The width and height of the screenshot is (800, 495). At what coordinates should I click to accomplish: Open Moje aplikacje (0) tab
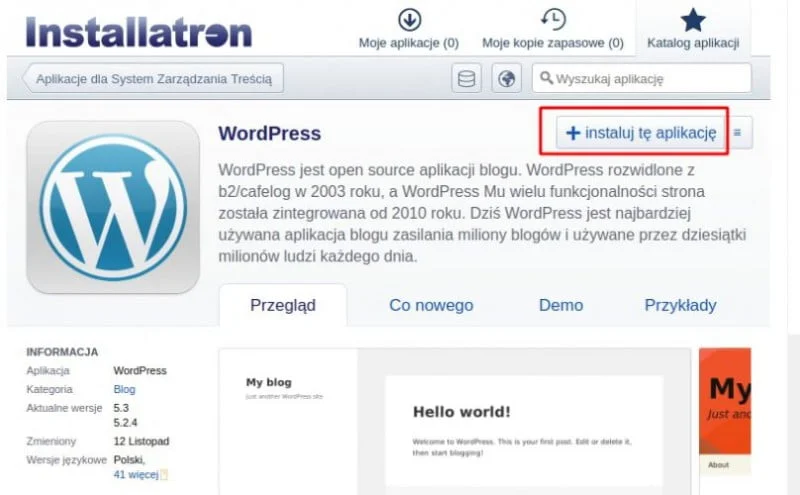point(409,30)
